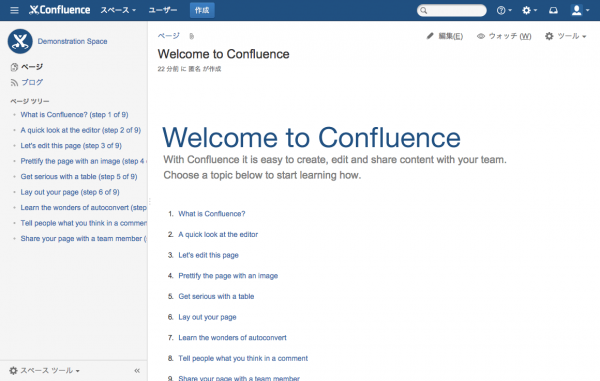Focus the search input field

pos(452,10)
